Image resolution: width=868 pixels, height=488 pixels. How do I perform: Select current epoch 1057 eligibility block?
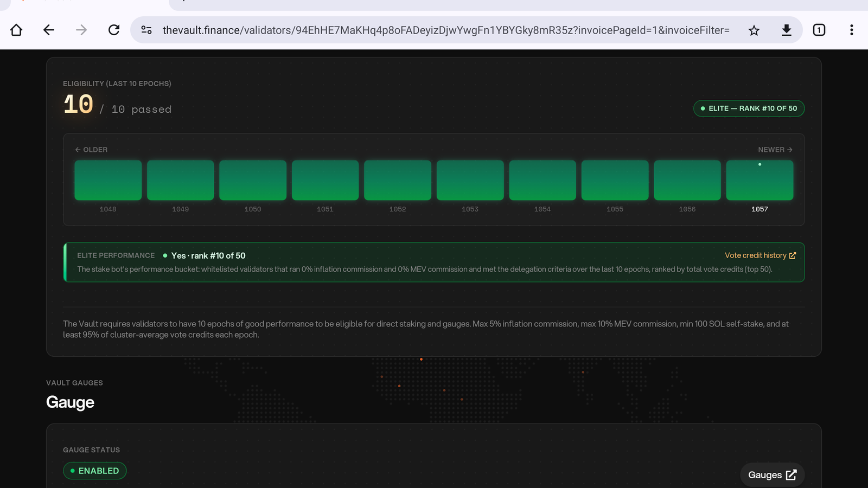[x=760, y=180]
